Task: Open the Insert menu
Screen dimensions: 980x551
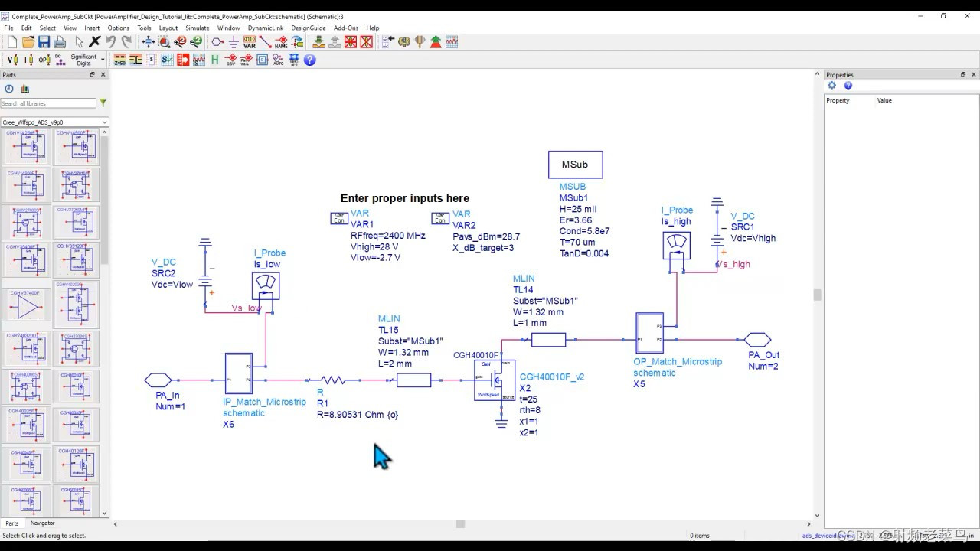Action: click(92, 28)
